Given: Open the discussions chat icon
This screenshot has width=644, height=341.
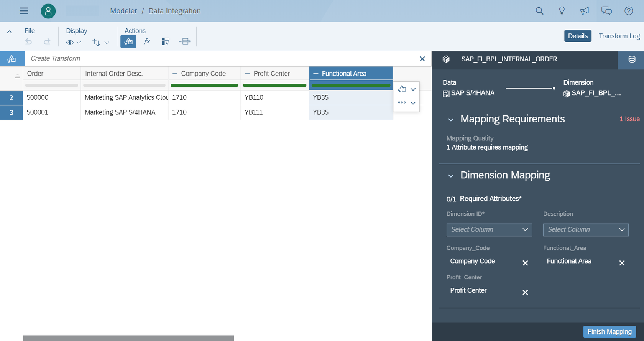Looking at the screenshot, I should (606, 11).
